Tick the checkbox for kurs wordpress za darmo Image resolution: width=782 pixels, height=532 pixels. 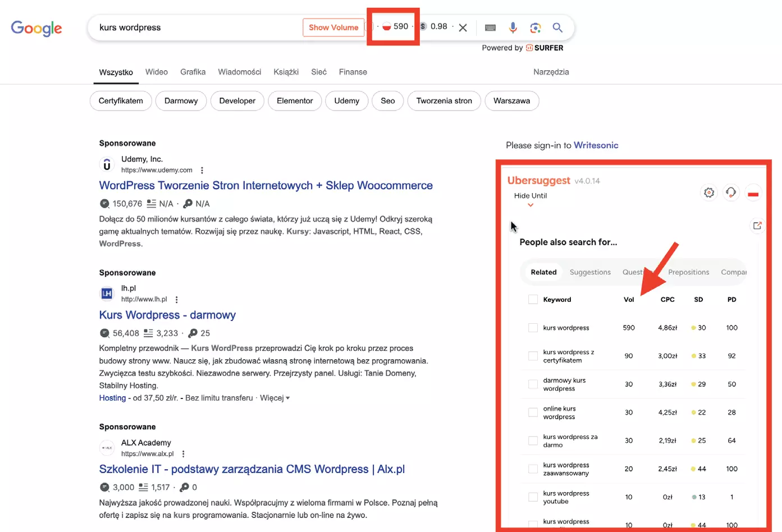(x=533, y=441)
